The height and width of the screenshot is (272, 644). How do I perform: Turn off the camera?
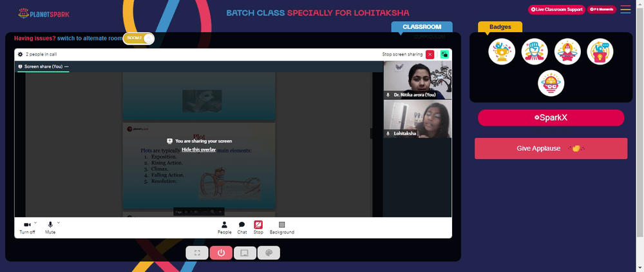click(x=27, y=228)
